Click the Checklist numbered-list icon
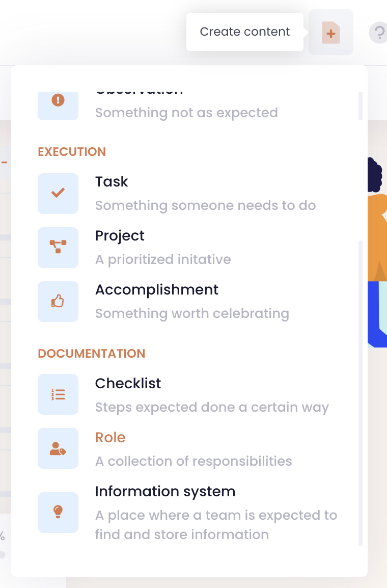 [x=58, y=394]
